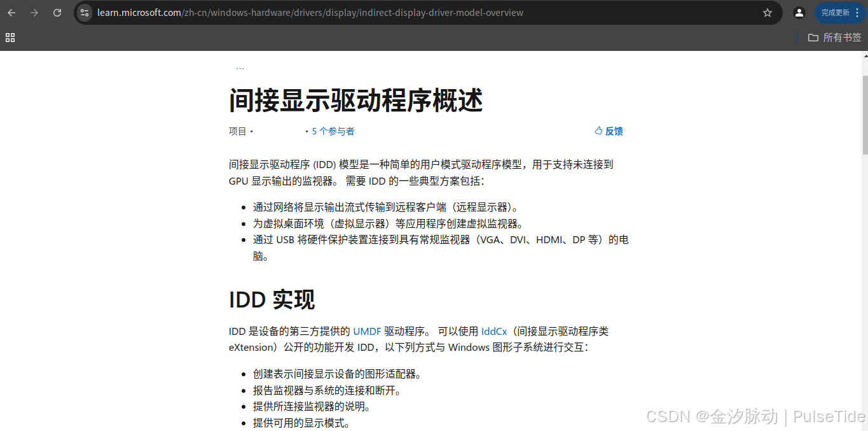Click bullet 为虚拟桌面环境等应用程序创建虚拟监视器

coord(388,223)
